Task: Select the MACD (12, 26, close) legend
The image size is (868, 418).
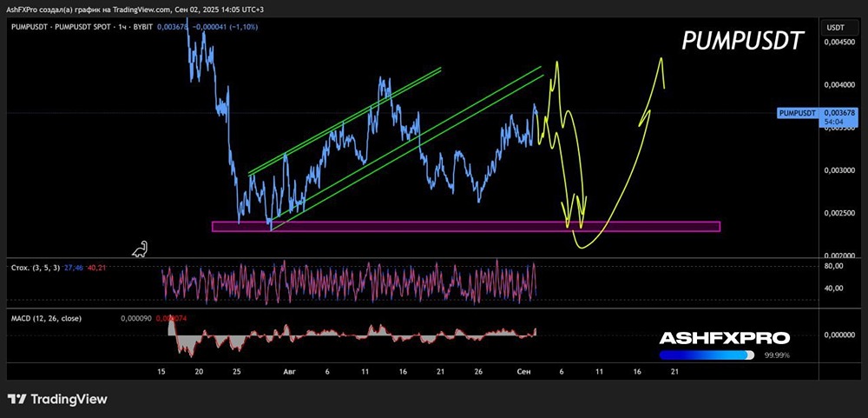Action: [47, 319]
